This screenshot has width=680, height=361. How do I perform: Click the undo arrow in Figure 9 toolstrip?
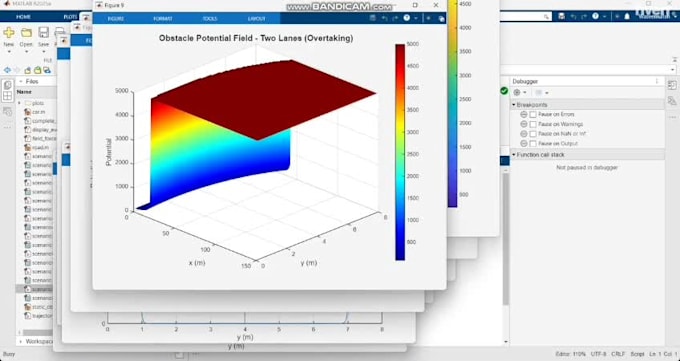[x=384, y=18]
